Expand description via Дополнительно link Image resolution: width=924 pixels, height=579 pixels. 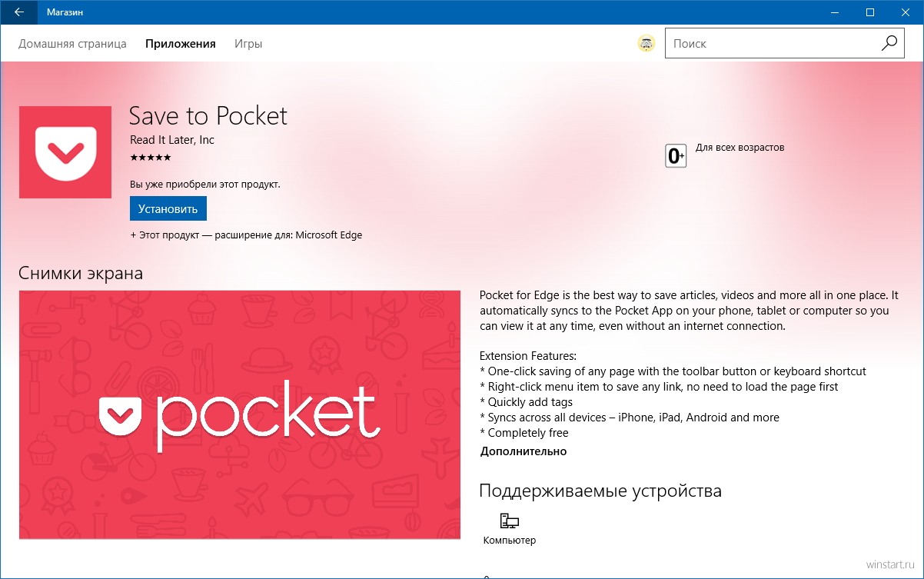point(523,451)
